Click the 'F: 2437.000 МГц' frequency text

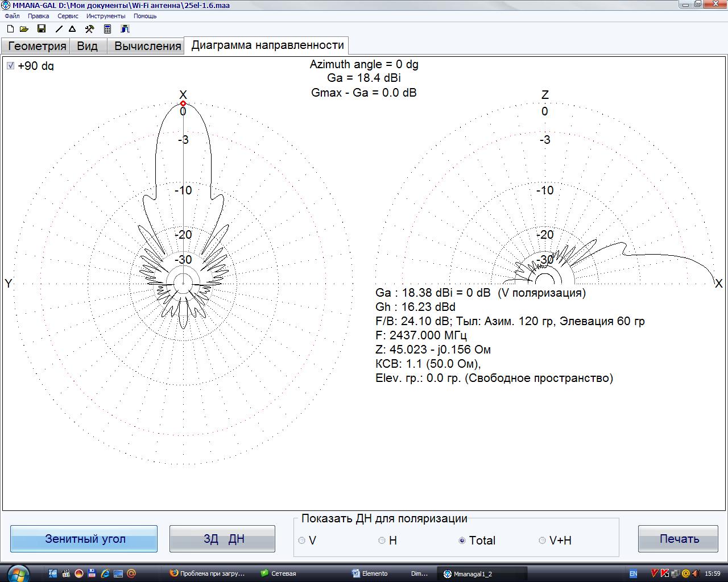coord(421,335)
